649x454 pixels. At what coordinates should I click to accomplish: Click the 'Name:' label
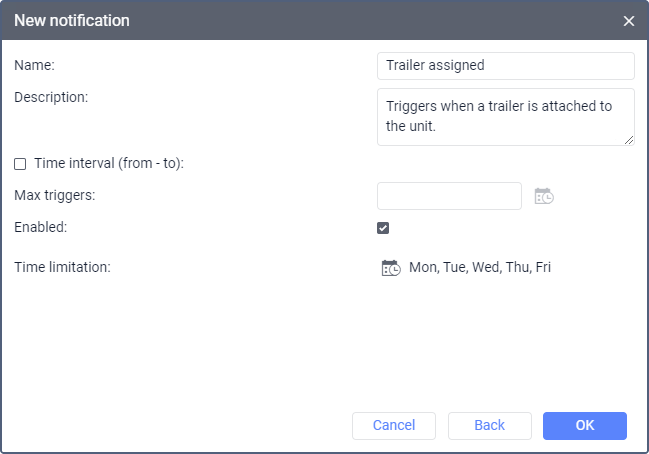[x=35, y=65]
